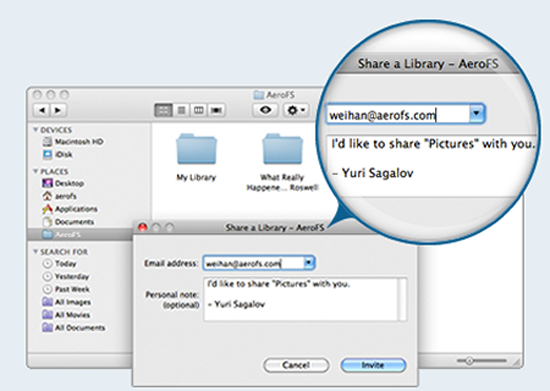Show Yesterday search results
550x391 pixels.
pos(66,276)
